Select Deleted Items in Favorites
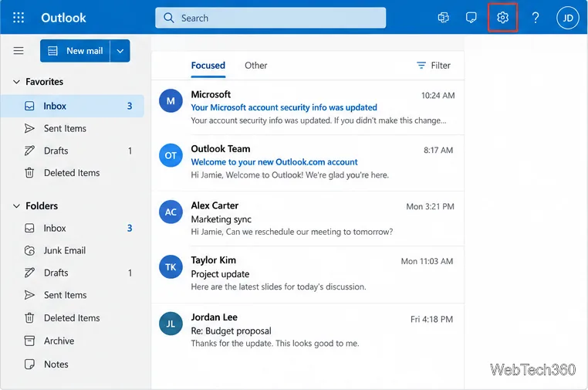 pyautogui.click(x=73, y=173)
